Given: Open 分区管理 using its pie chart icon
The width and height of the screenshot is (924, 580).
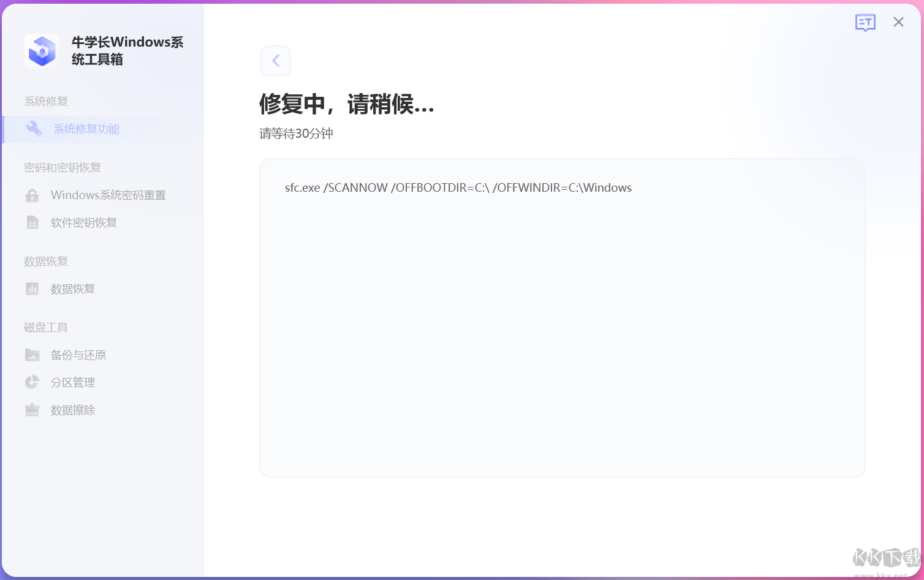Looking at the screenshot, I should [32, 382].
